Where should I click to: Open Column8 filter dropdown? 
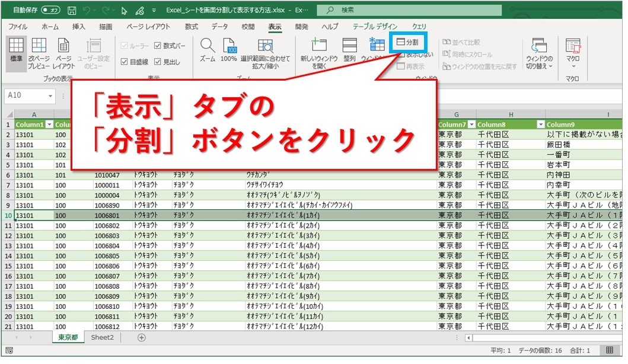click(x=541, y=124)
